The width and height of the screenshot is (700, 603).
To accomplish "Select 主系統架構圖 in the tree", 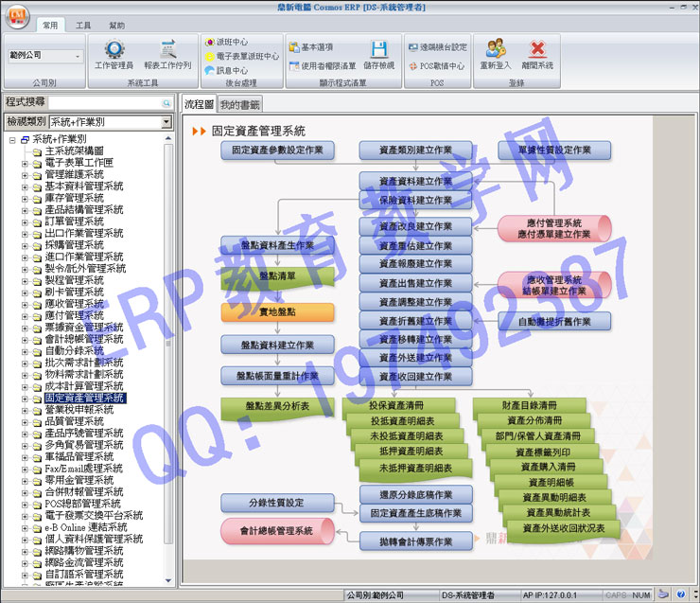I will (74, 151).
